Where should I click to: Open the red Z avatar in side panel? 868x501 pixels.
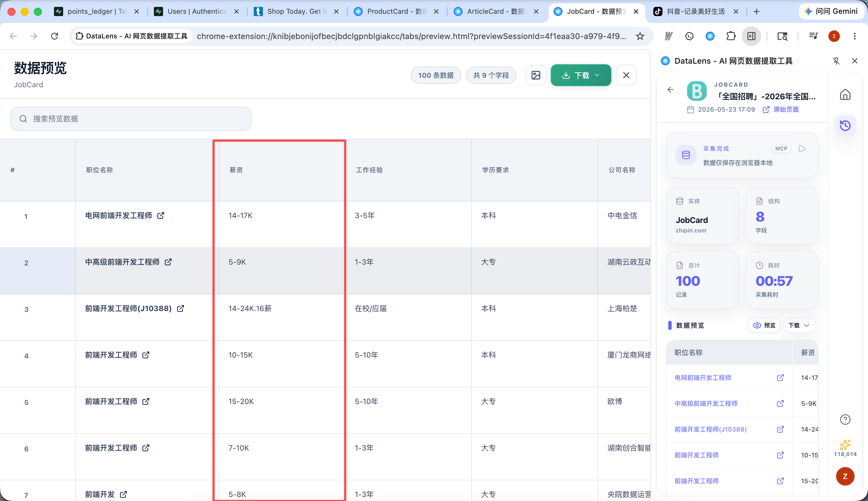(x=845, y=476)
